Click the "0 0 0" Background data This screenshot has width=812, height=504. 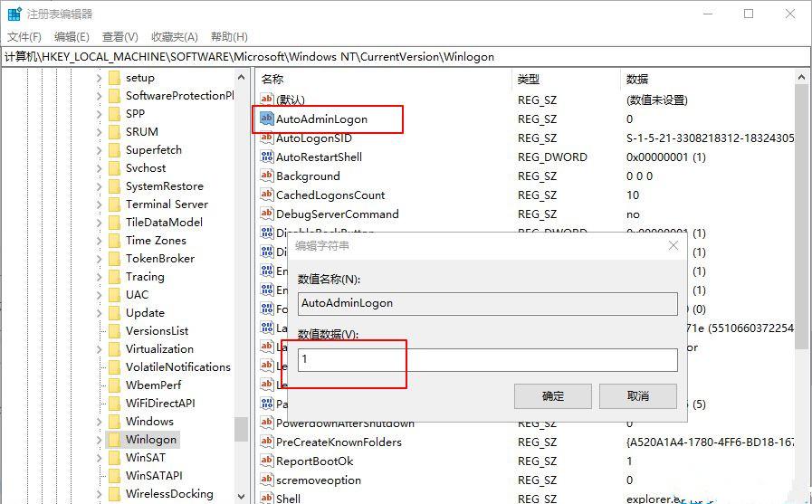coord(640,176)
